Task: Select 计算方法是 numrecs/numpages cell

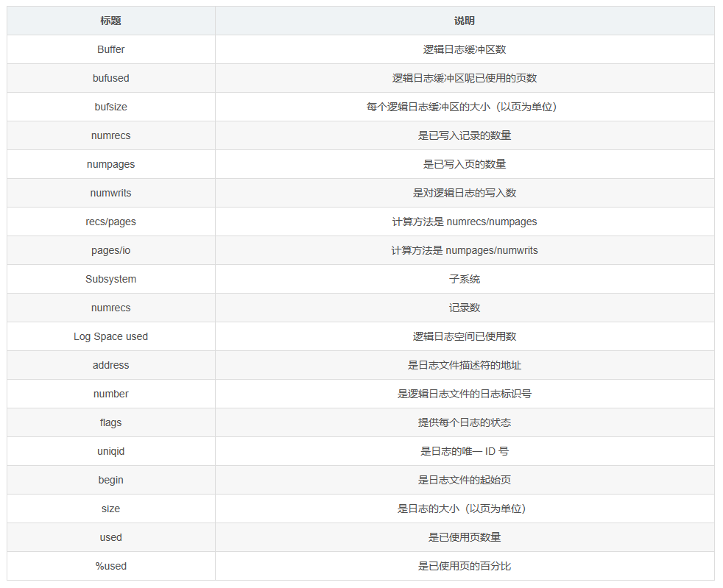Action: point(465,222)
